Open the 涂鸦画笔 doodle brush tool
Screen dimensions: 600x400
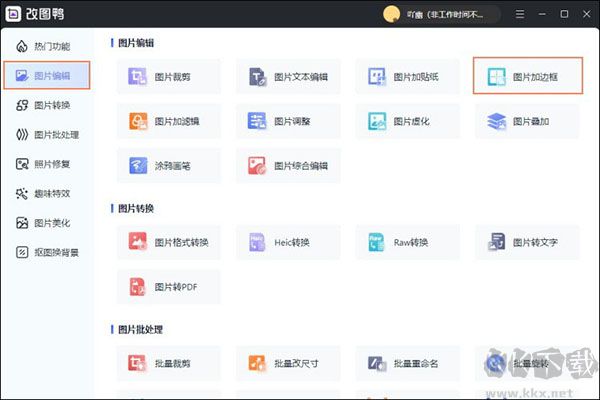(x=169, y=166)
